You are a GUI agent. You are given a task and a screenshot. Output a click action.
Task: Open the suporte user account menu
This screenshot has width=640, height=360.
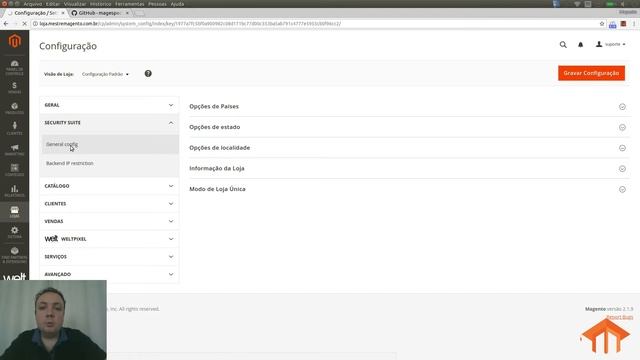611,44
